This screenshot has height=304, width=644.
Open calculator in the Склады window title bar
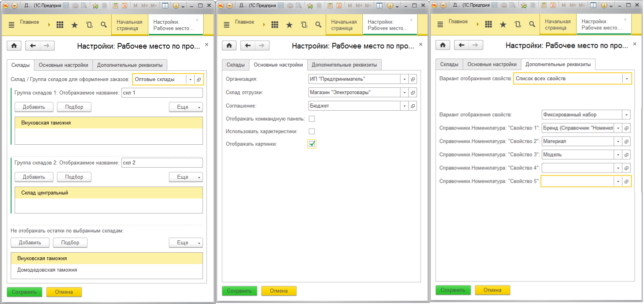click(x=115, y=6)
